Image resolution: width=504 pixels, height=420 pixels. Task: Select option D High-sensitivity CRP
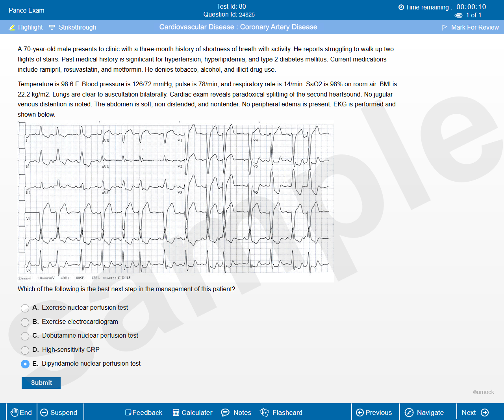pyautogui.click(x=25, y=350)
